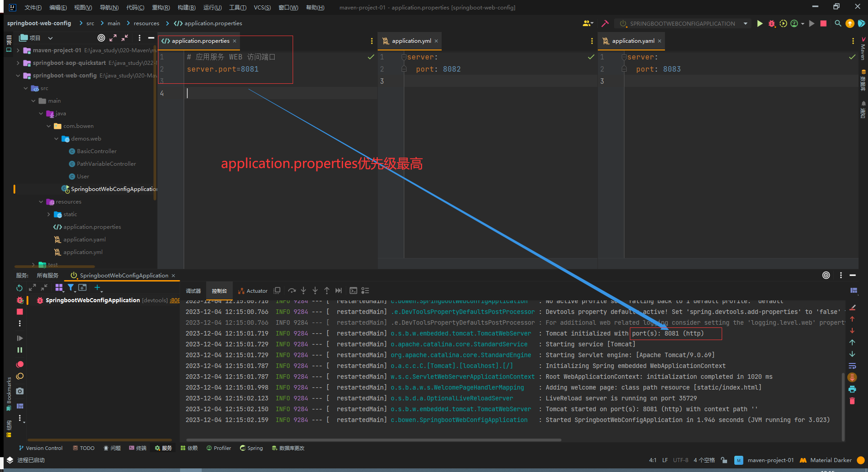This screenshot has height=472, width=868.
Task: Collapse the com.bowen package node
Action: click(49, 126)
